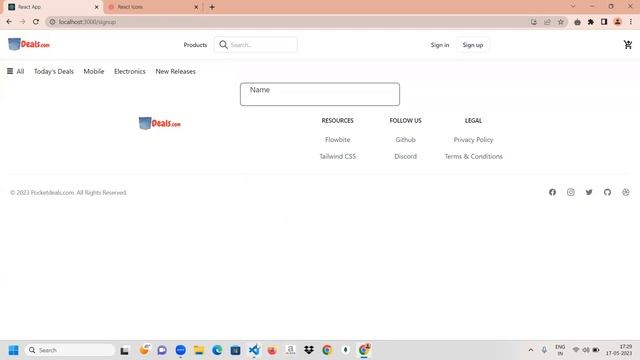Go back in browser history
The height and width of the screenshot is (360, 640).
click(x=9, y=22)
